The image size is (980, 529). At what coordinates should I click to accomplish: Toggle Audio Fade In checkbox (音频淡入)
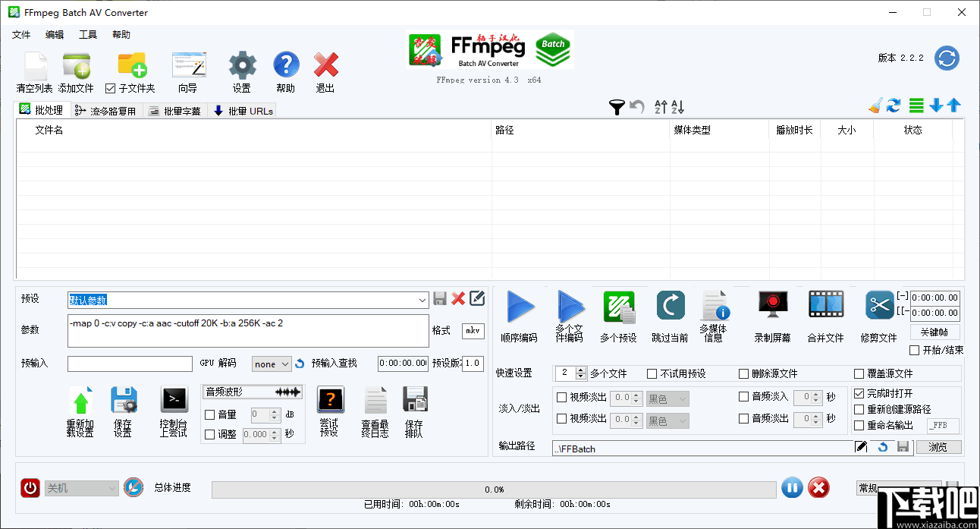point(743,397)
